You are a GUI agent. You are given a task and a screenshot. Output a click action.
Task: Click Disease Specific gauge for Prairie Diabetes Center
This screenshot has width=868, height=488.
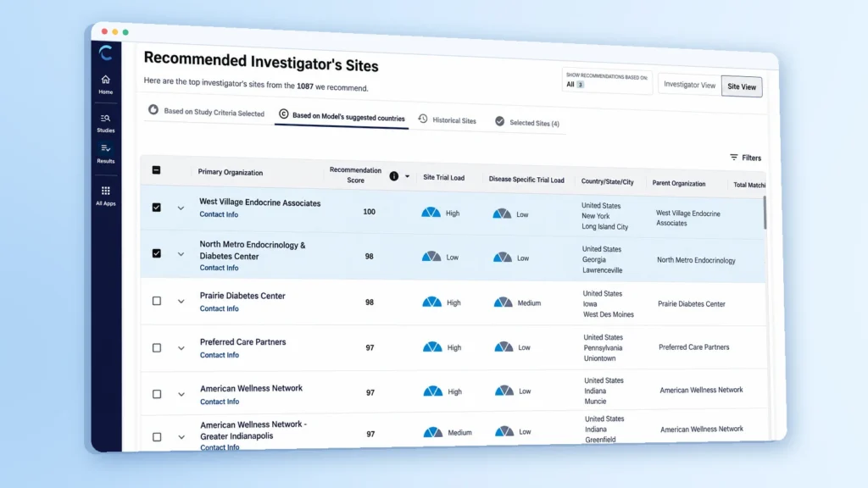504,302
